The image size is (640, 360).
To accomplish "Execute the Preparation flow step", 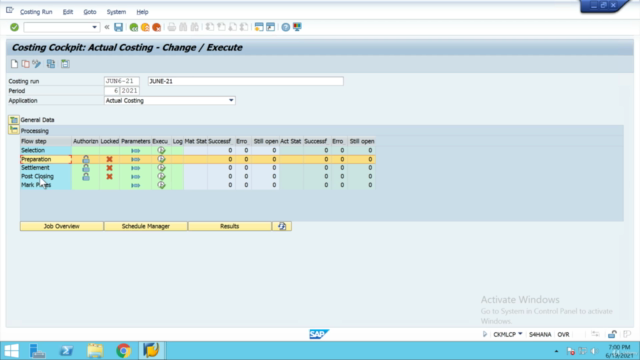I will 161,159.
